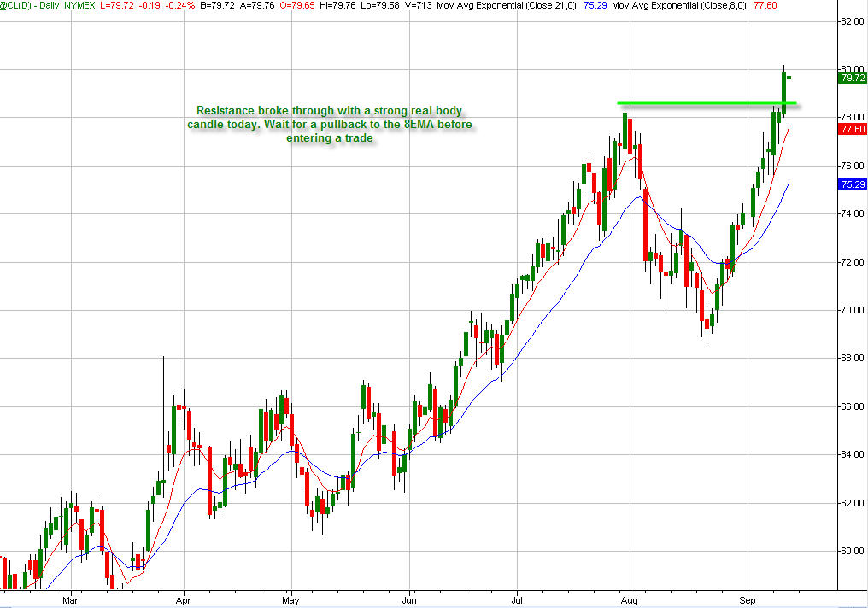Click the 77.60 value in the header
Image resolution: width=868 pixels, height=608 pixels.
click(x=765, y=5)
